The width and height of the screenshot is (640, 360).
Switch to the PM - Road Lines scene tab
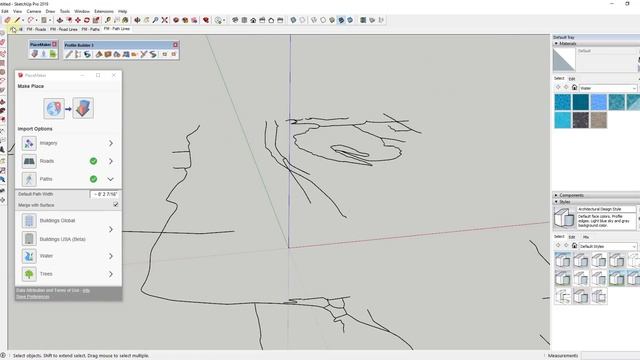pyautogui.click(x=64, y=29)
